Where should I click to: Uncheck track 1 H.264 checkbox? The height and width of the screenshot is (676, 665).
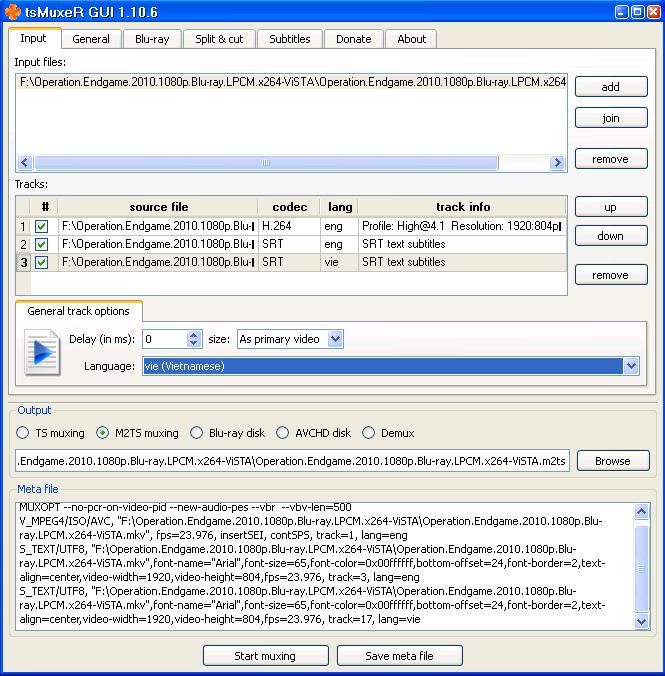click(41, 226)
